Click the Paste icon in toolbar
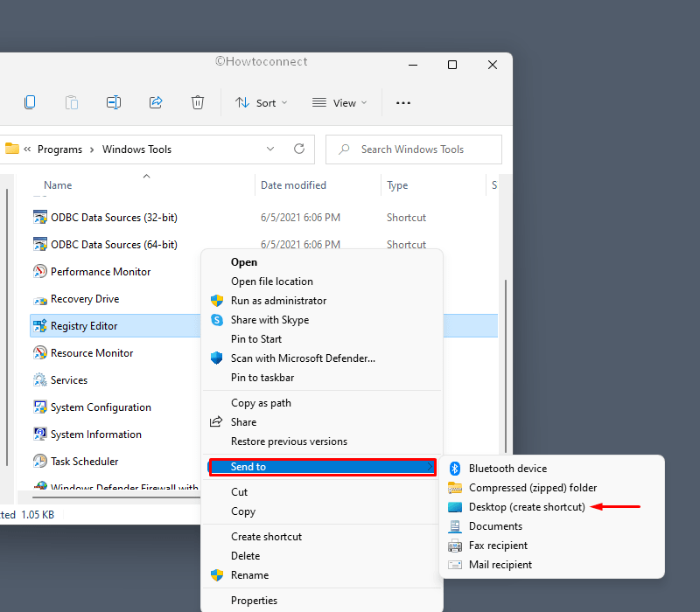 click(72, 102)
